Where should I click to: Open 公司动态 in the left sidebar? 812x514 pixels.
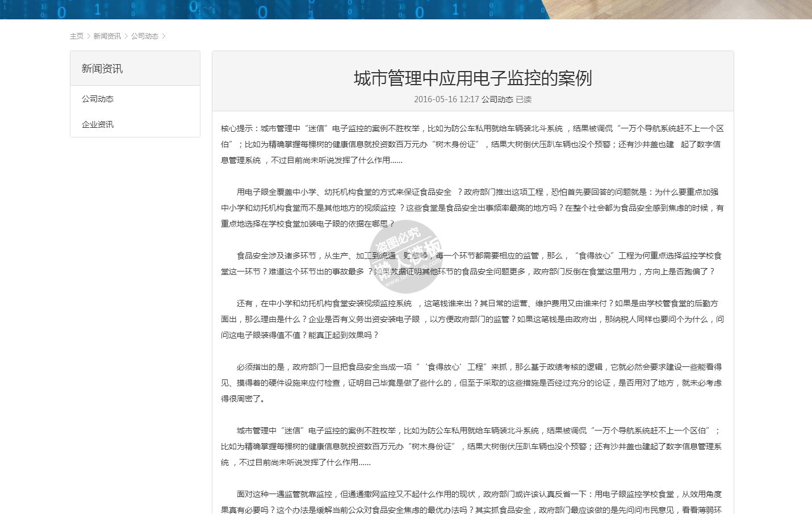(98, 99)
